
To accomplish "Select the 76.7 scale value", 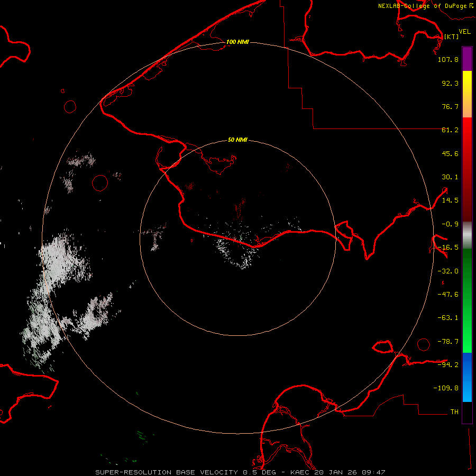I will (x=450, y=106).
